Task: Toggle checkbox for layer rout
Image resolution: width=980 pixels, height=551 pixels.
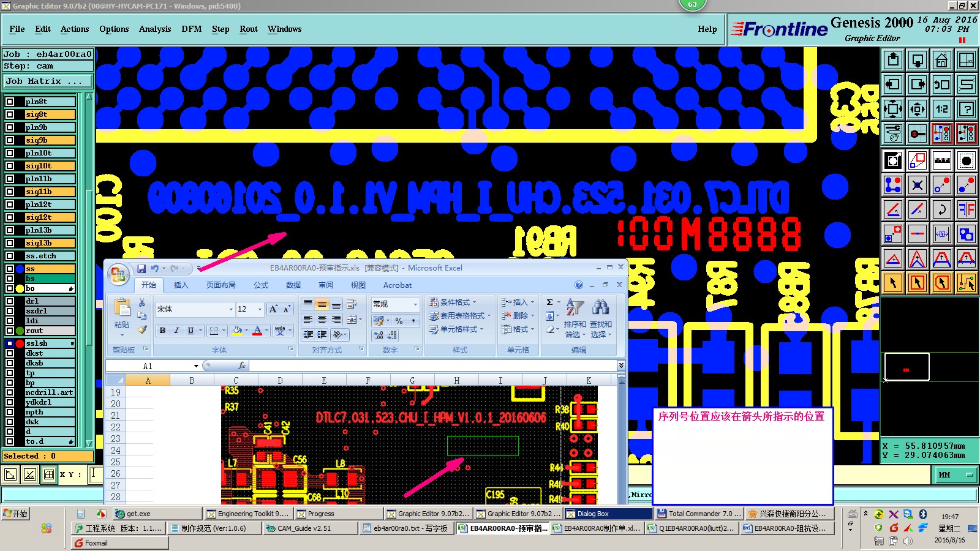Action: [10, 331]
